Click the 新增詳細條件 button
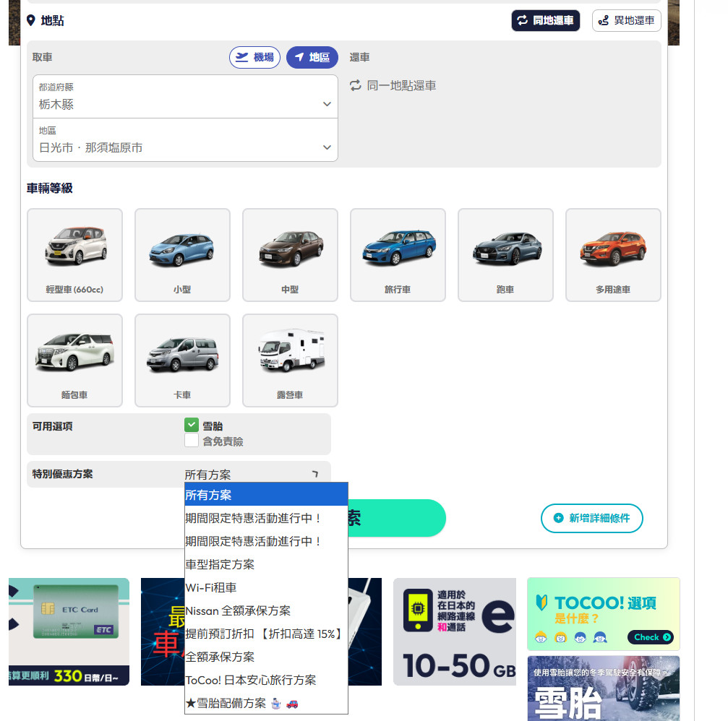The height and width of the screenshot is (721, 728). coord(591,518)
